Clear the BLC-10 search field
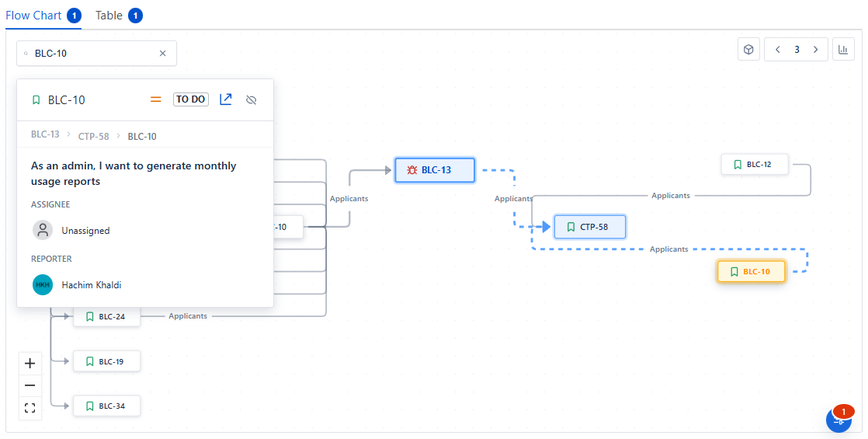This screenshot has width=868, height=439. [163, 54]
